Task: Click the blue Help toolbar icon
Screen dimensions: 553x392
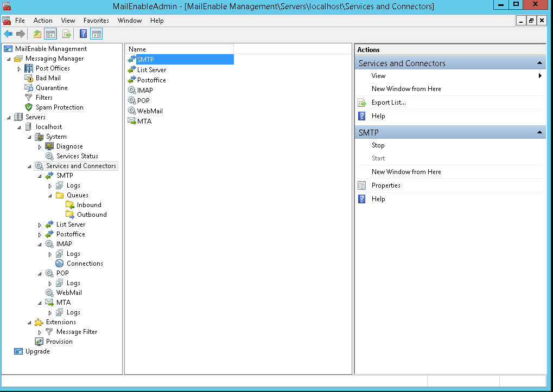Action: click(83, 34)
